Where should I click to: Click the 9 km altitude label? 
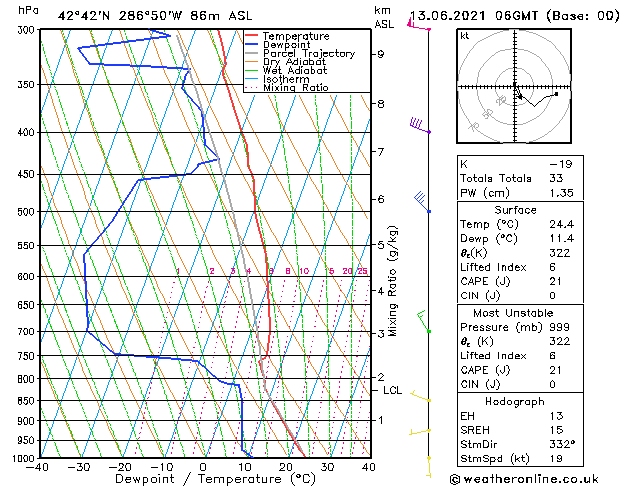pos(380,54)
